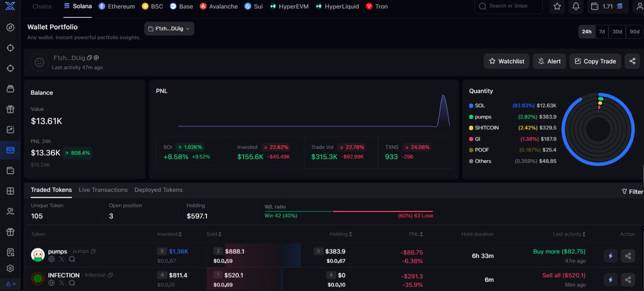Screen dimensions: 644x291
Task: Select 7d time range
Action: [602, 32]
